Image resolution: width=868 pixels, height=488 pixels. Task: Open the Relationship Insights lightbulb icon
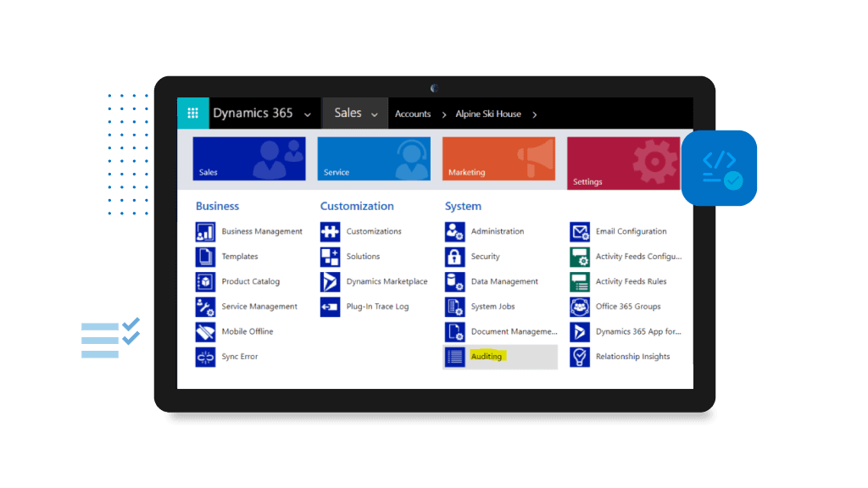[580, 357]
